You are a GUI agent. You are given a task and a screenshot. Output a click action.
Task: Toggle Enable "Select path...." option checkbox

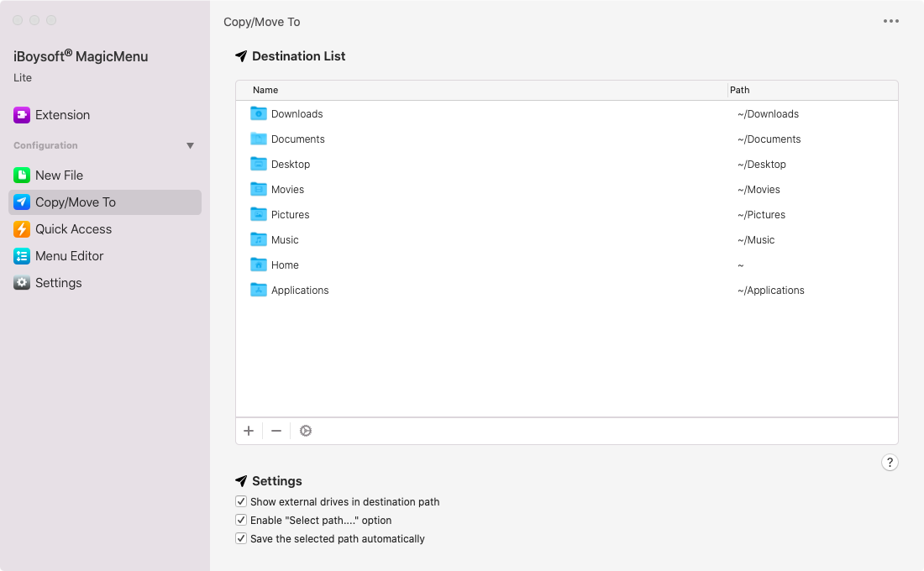point(240,520)
